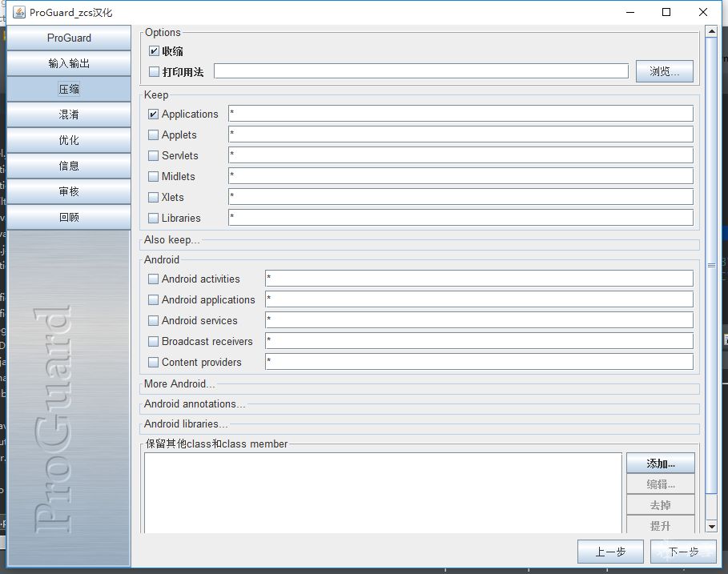This screenshot has width=728, height=574.
Task: Uncheck the 收缩 checkbox
Action: pyautogui.click(x=154, y=51)
